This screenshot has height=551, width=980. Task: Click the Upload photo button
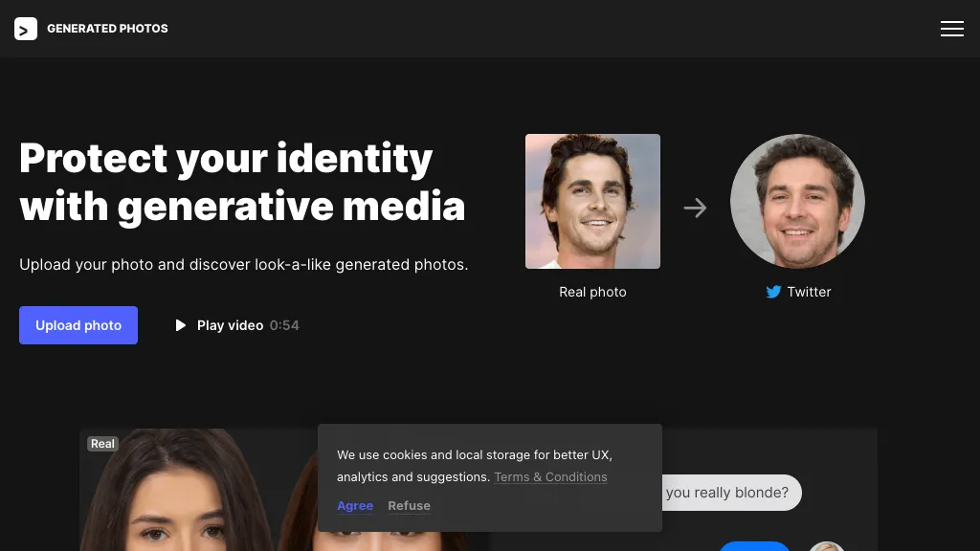tap(78, 325)
